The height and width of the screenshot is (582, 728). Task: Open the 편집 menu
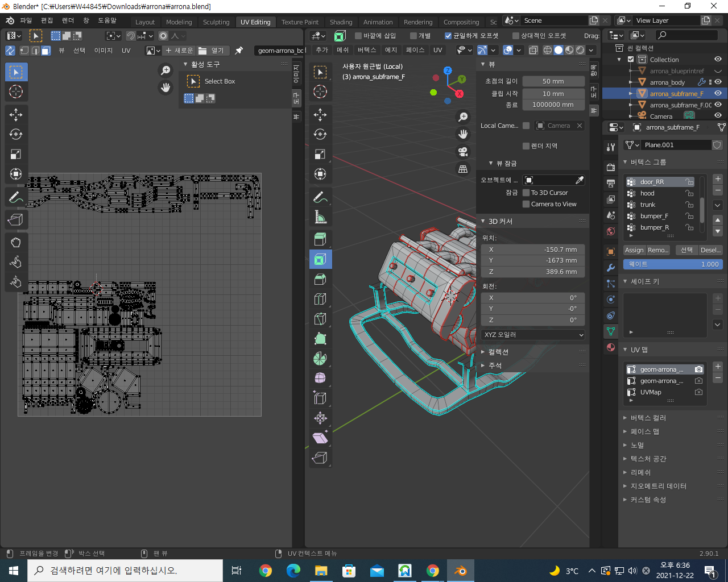click(47, 20)
